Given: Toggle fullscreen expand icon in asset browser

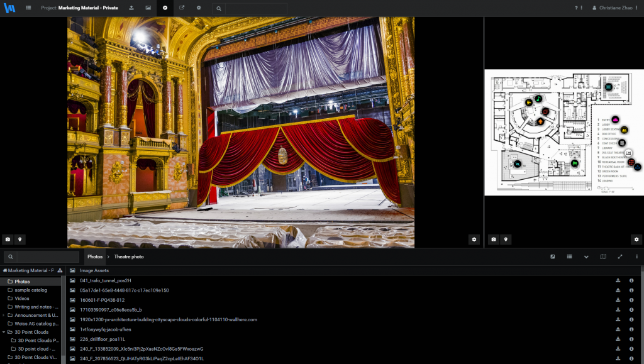Looking at the screenshot, I should [620, 256].
